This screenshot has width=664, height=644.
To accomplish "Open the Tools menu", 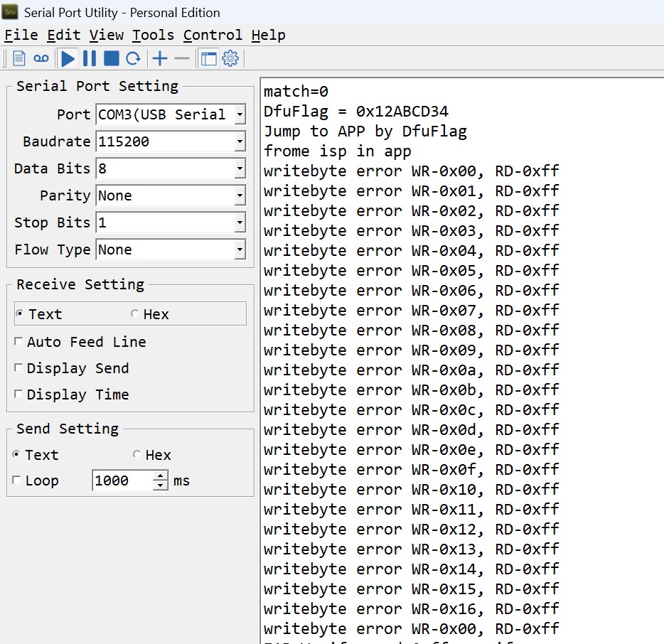I will tap(153, 35).
